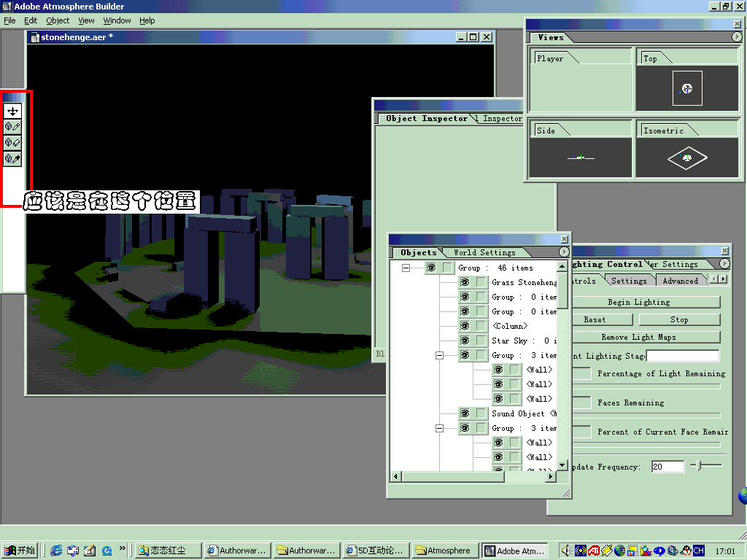Screen dimensions: 747x560
Task: Toggle lock box for Grass Stonehenge
Action: (x=481, y=282)
